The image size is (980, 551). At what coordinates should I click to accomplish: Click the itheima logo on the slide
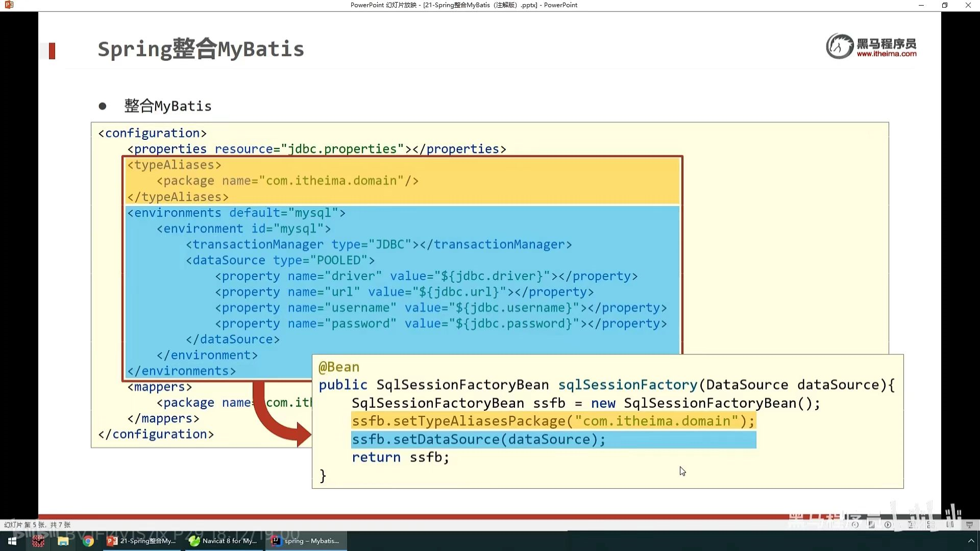871,46
